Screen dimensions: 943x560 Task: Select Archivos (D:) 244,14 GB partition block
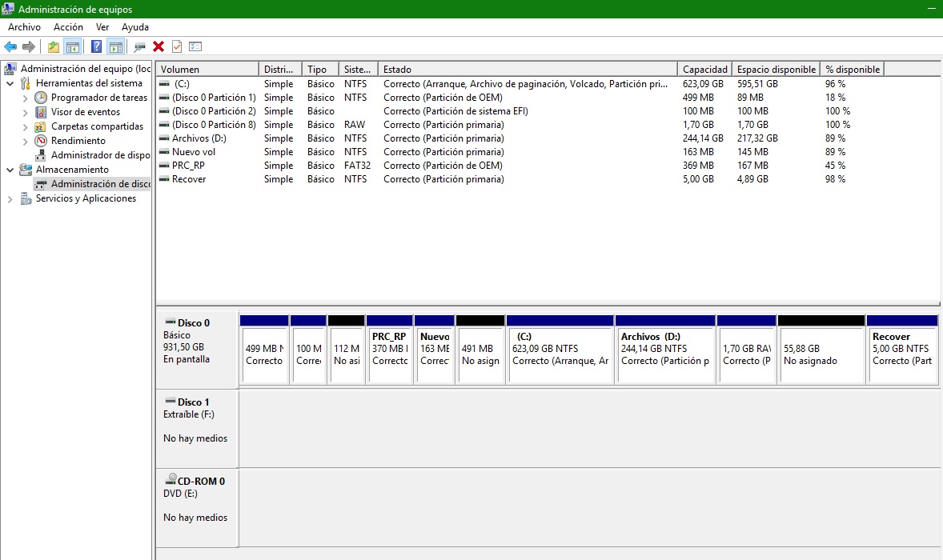665,349
